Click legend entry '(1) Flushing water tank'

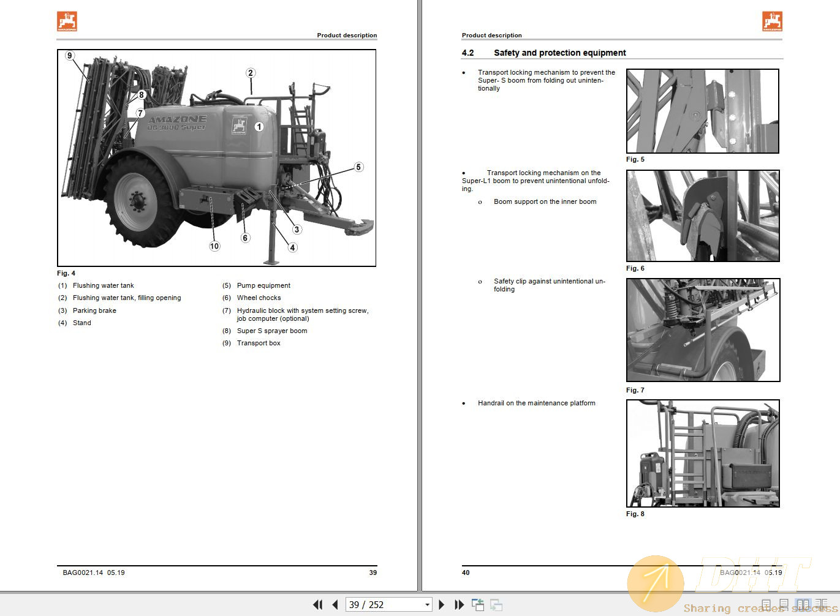click(x=96, y=285)
